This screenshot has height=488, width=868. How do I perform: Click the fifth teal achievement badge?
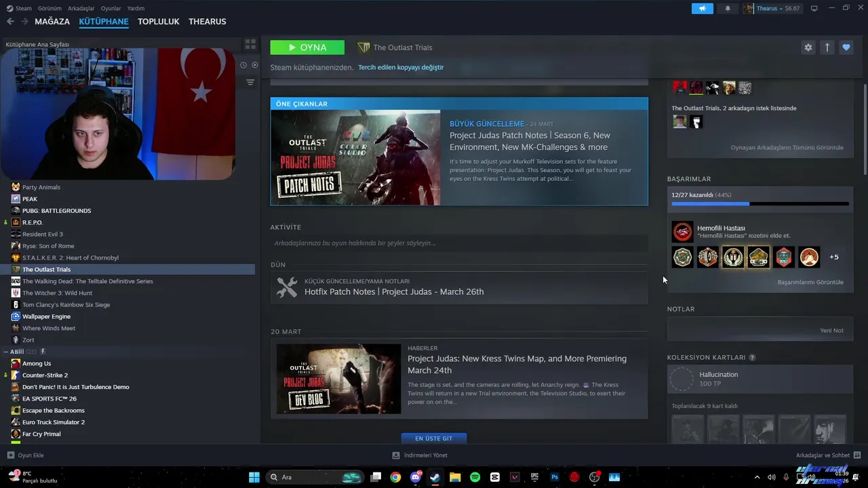784,257
